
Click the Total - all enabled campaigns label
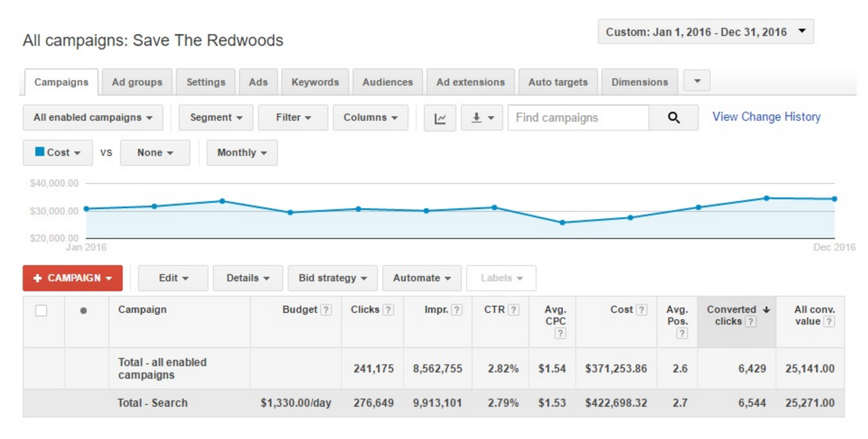pos(163,369)
